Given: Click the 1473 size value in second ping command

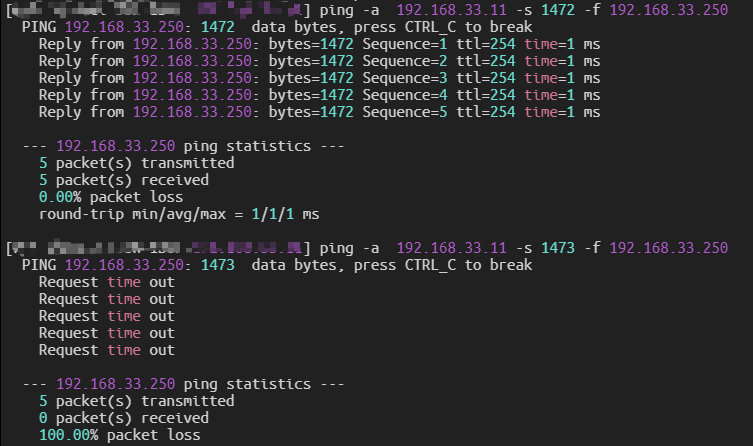Looking at the screenshot, I should 557,248.
